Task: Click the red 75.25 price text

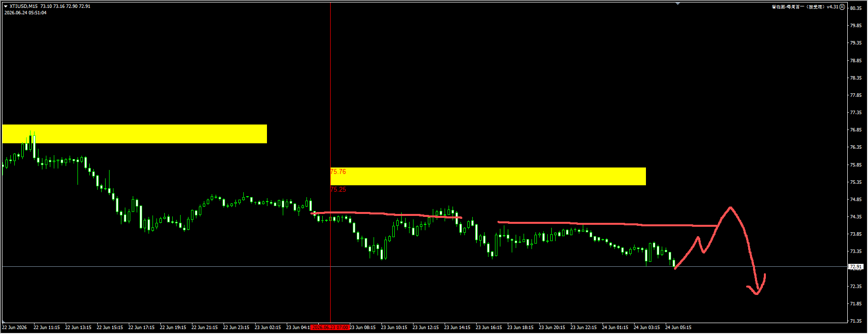Action: tap(338, 189)
